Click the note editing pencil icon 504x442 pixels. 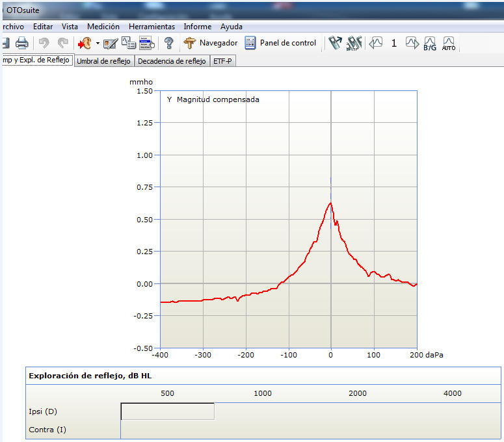pos(111,44)
